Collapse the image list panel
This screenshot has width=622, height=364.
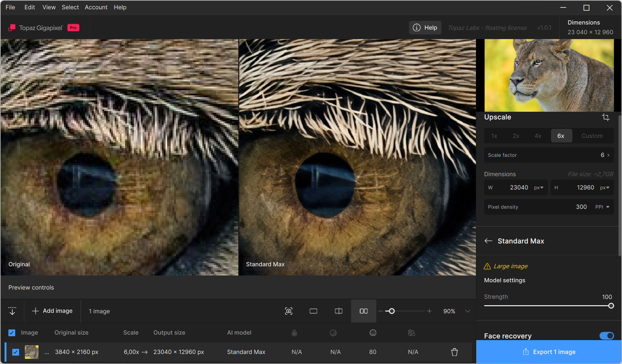coord(12,311)
